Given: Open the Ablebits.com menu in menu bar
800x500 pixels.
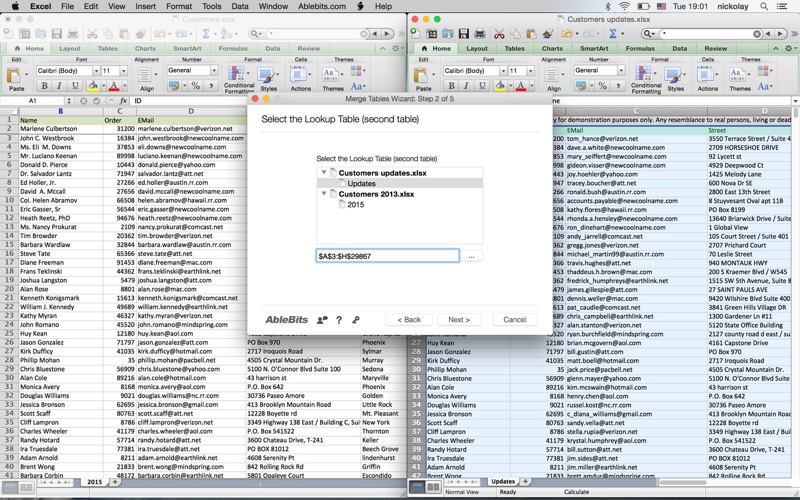Looking at the screenshot, I should (322, 6).
